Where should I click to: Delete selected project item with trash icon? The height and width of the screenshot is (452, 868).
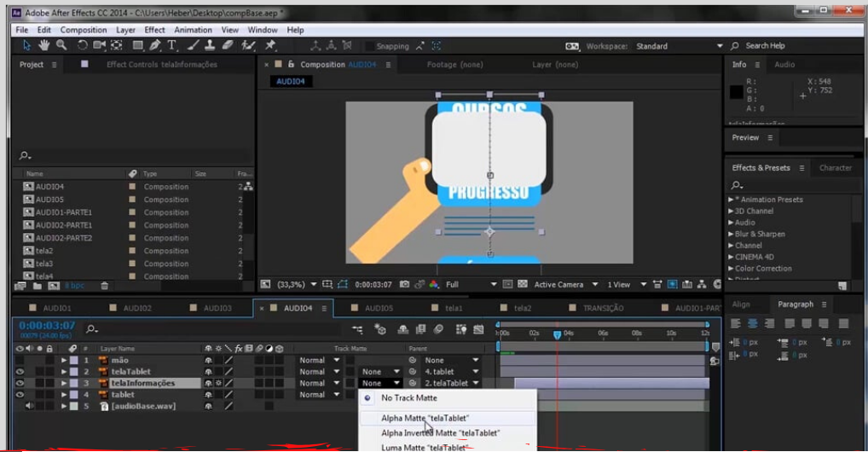point(105,286)
